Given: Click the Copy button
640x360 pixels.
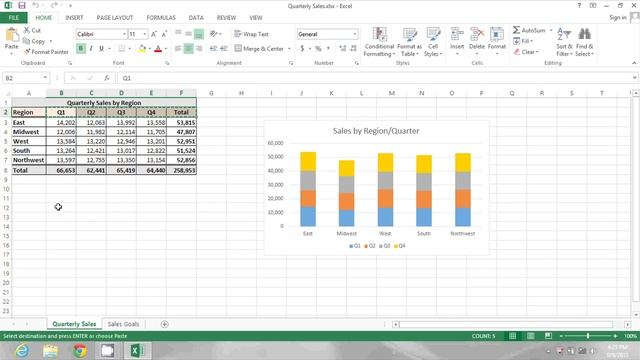Looking at the screenshot, I should (34, 41).
